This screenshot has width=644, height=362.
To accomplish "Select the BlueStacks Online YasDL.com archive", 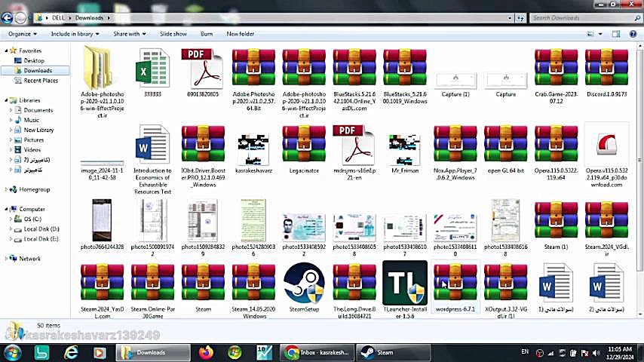I will pos(354,67).
